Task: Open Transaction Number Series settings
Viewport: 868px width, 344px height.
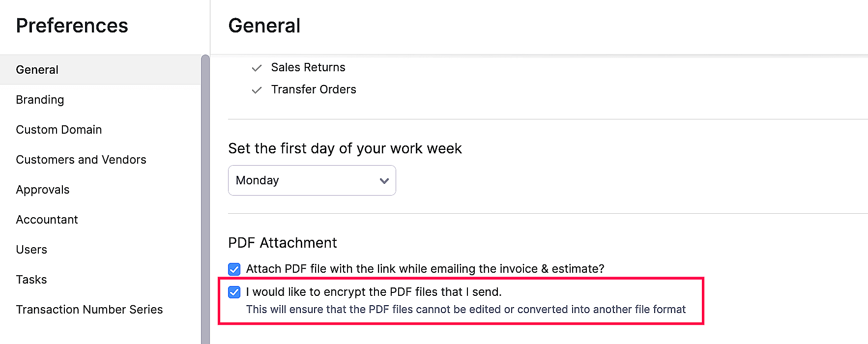Action: pos(89,309)
